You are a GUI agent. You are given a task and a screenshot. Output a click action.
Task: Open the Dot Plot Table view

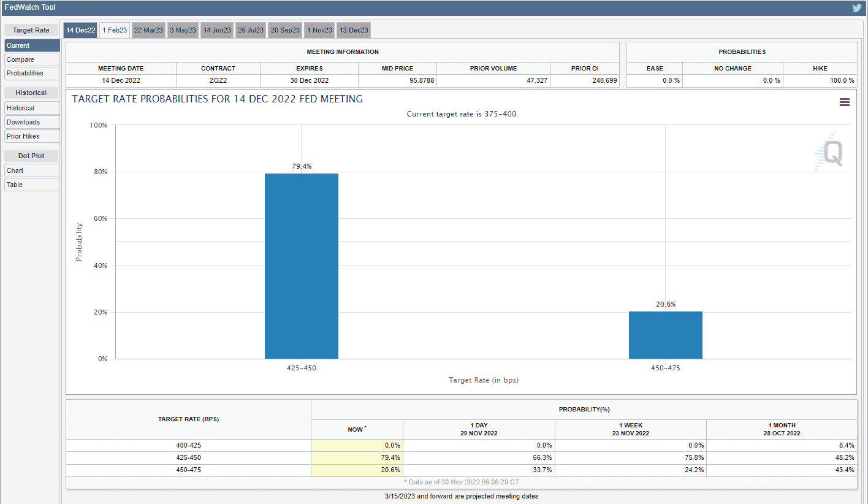(31, 184)
